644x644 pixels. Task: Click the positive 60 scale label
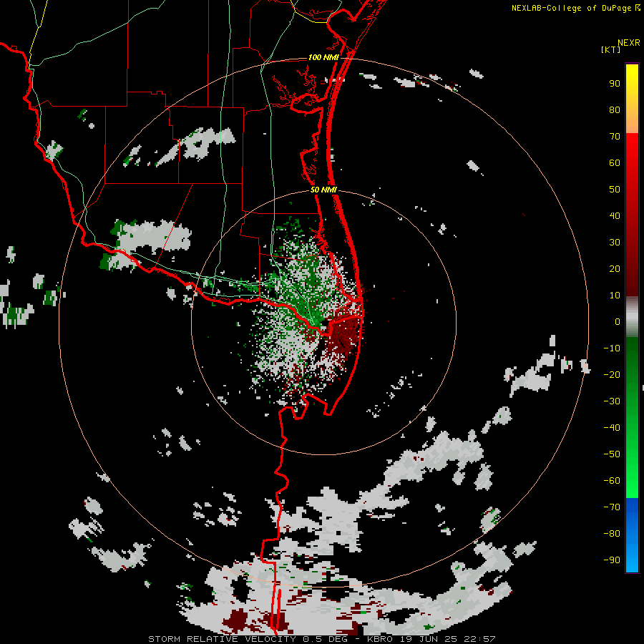[615, 163]
